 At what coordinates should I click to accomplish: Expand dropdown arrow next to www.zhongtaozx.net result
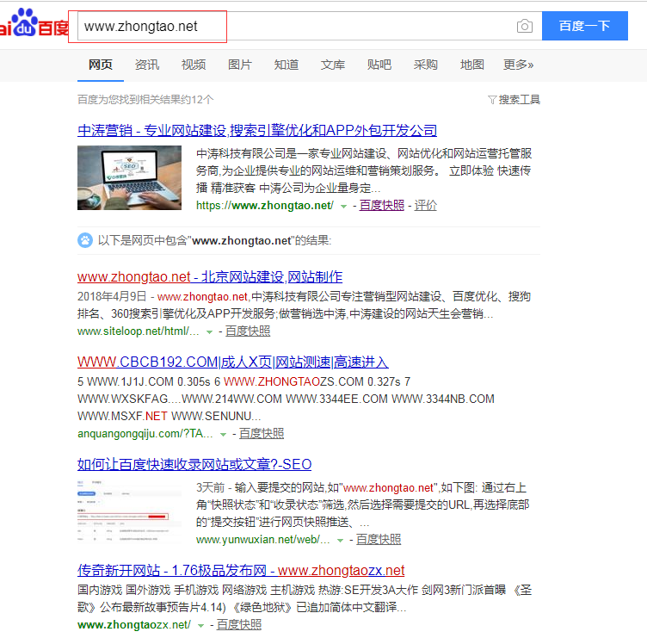[202, 625]
